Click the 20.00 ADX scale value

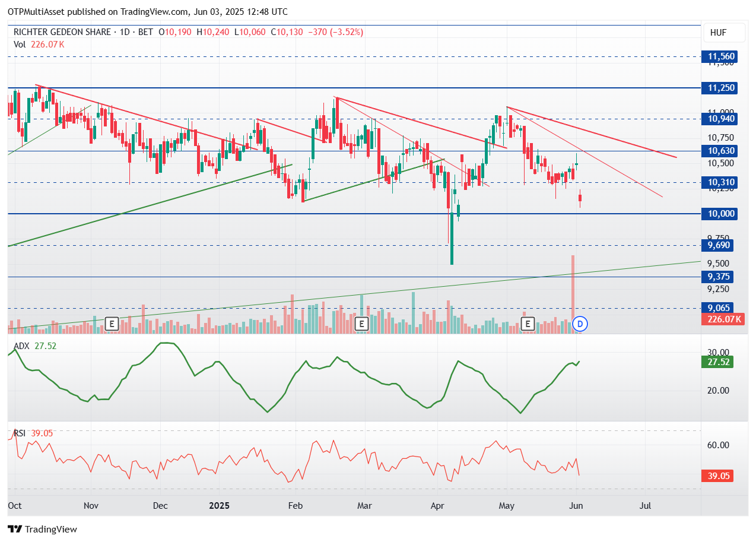click(x=719, y=390)
